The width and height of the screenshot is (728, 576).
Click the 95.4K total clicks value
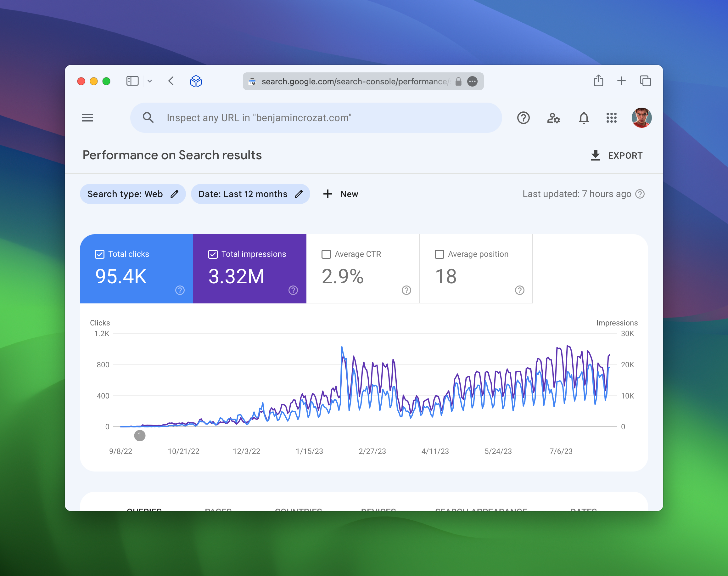[121, 277]
